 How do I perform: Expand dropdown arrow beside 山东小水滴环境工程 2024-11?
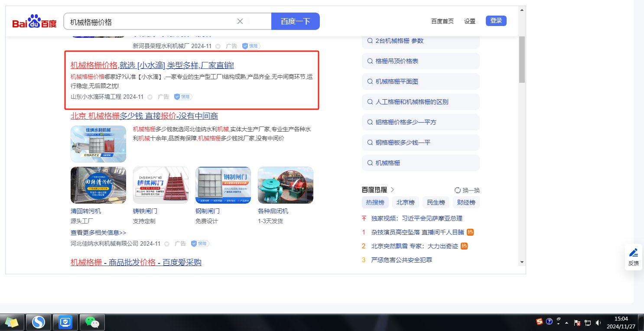point(150,97)
